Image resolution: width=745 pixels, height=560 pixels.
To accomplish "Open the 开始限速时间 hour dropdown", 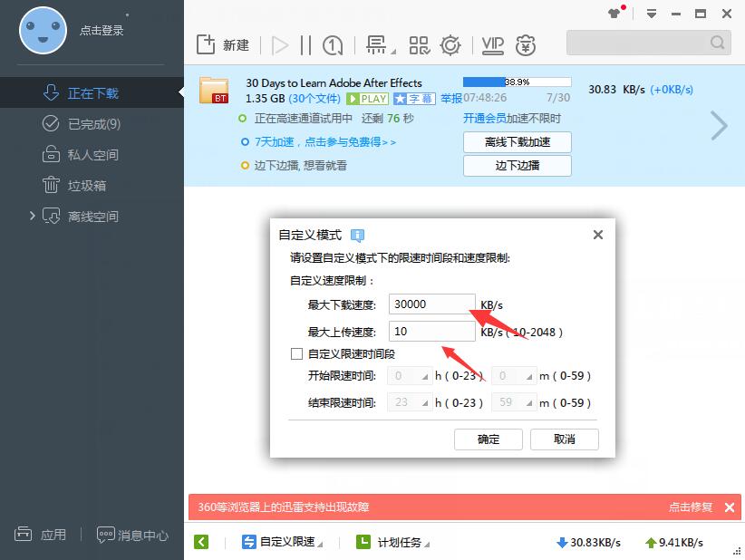I will coord(410,376).
